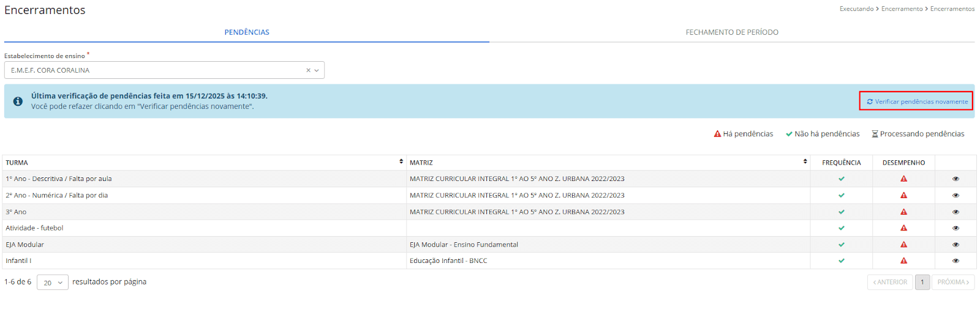This screenshot has width=980, height=318.
Task: Select the Pendências tab
Action: (247, 32)
